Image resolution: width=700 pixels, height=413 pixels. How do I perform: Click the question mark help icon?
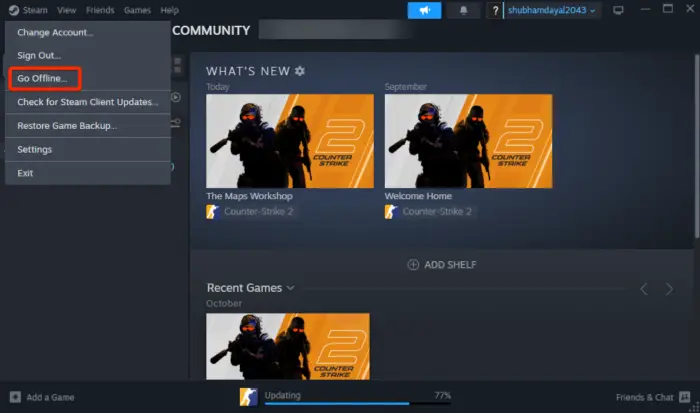(495, 10)
